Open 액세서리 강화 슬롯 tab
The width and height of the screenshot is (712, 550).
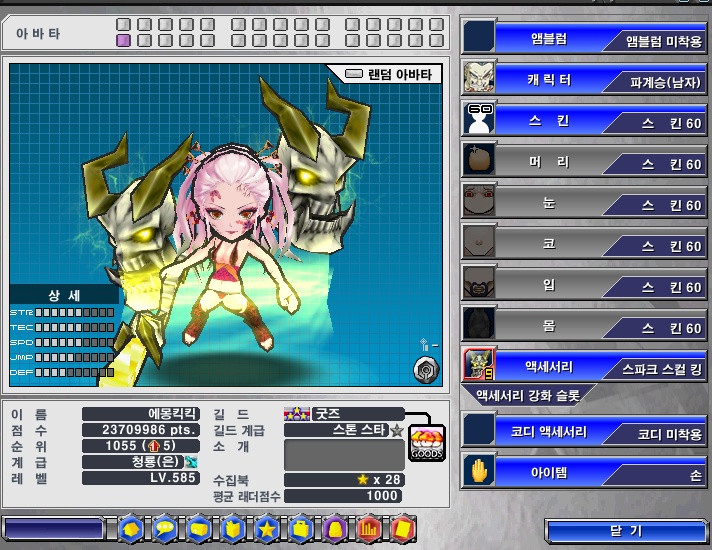click(x=528, y=396)
